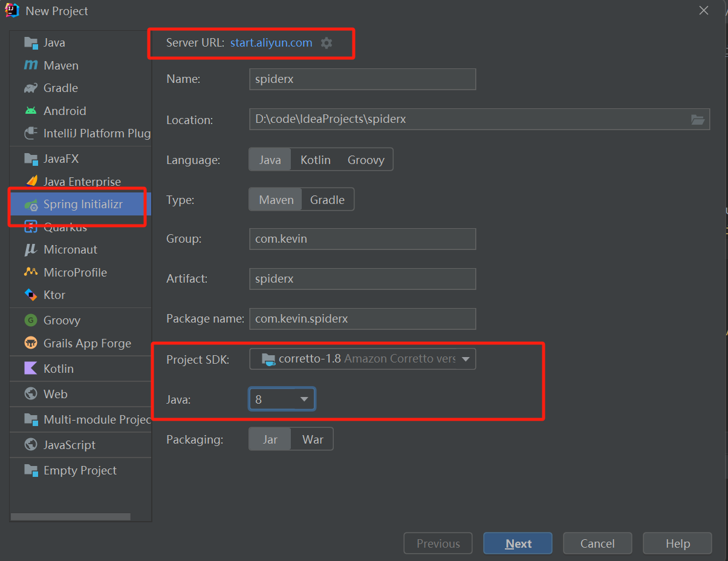The image size is (728, 561).
Task: Select the JavaScript globe icon in the sidebar
Action: click(31, 445)
